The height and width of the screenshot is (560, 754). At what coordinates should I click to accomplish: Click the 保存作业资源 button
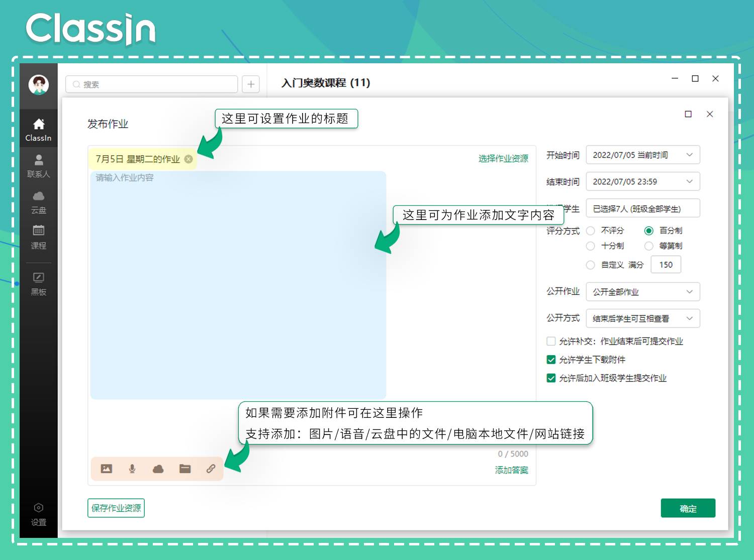tap(116, 508)
